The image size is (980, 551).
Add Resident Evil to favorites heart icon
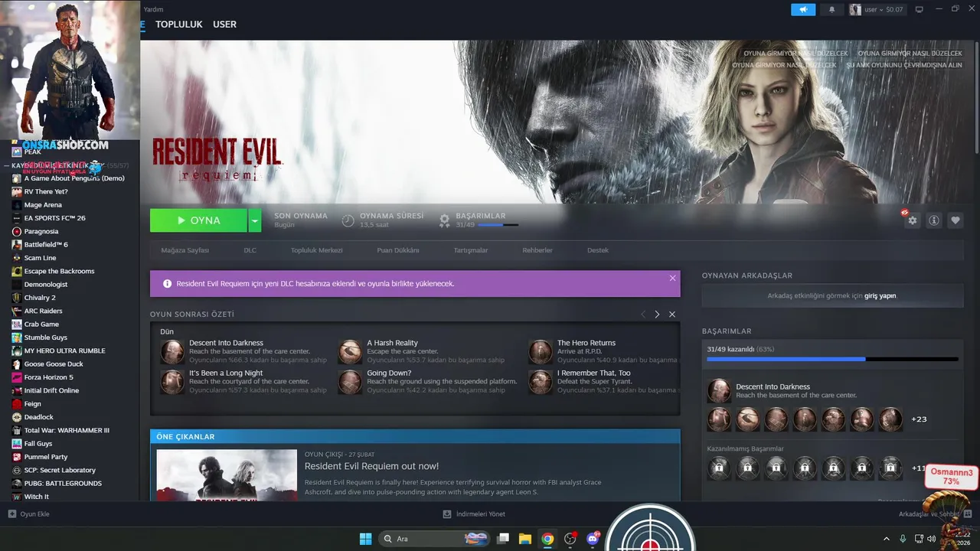(x=955, y=220)
